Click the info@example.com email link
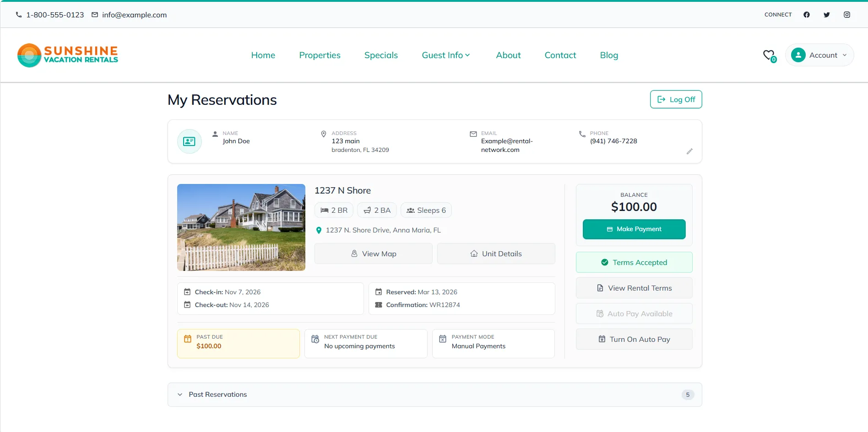 pos(134,15)
